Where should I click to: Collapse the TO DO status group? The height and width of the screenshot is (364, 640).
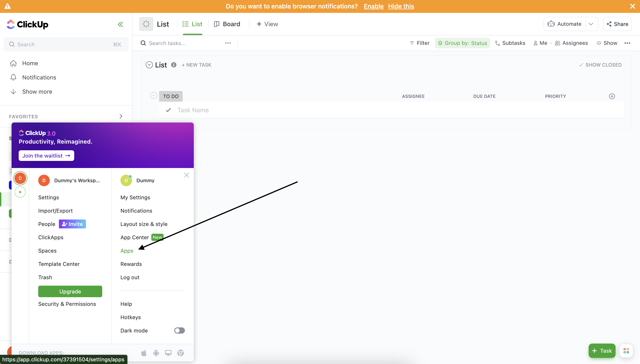tap(153, 95)
